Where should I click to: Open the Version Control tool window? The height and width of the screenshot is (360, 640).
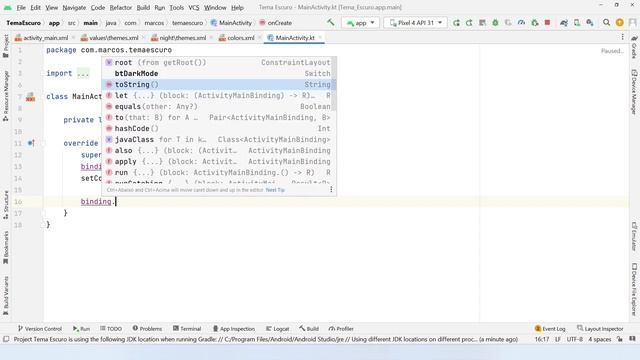point(40,329)
